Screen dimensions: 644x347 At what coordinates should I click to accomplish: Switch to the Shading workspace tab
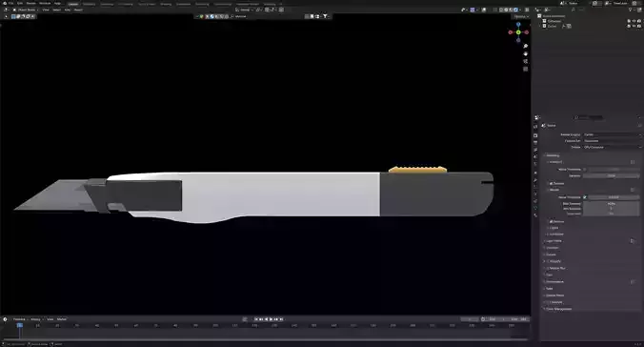pyautogui.click(x=166, y=4)
